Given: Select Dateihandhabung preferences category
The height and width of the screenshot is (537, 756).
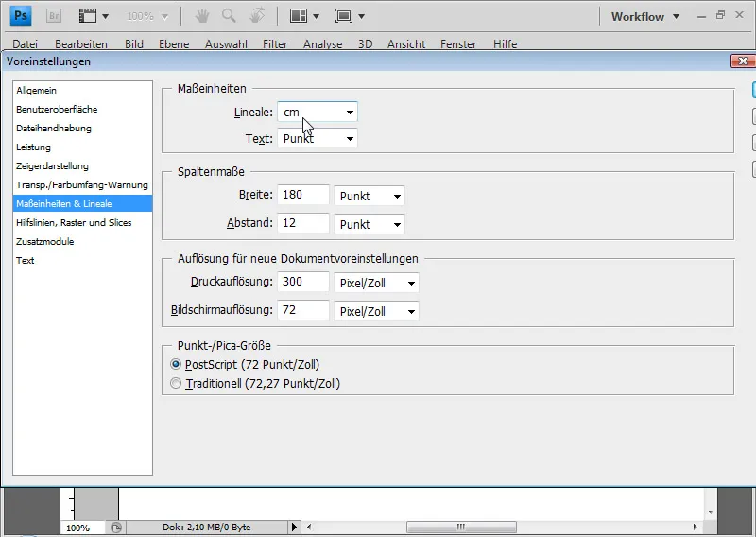Looking at the screenshot, I should click(82, 128).
